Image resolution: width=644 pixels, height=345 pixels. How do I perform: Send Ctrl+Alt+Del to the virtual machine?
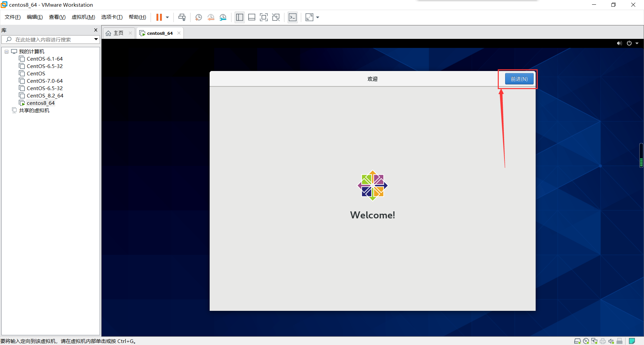[181, 17]
